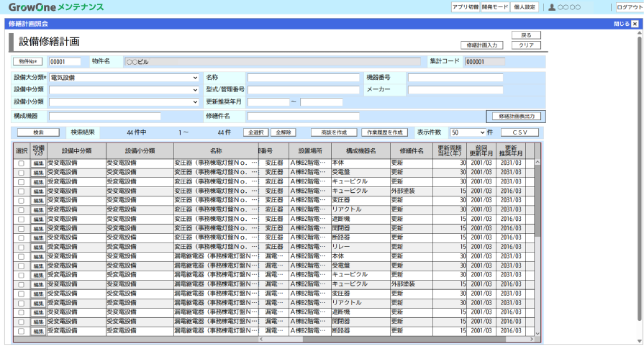Click the user account icon ○○○○
Viewport: 644px width, 349px height.
(x=552, y=7)
